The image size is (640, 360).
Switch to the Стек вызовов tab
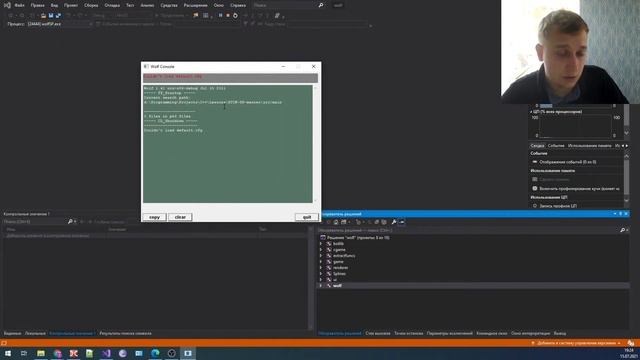tap(378, 333)
